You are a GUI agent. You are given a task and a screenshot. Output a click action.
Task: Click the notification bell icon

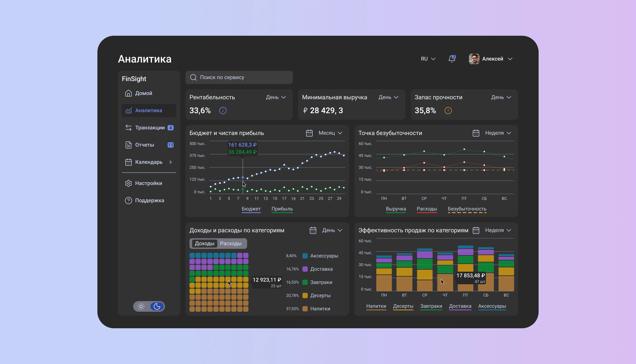tap(452, 59)
